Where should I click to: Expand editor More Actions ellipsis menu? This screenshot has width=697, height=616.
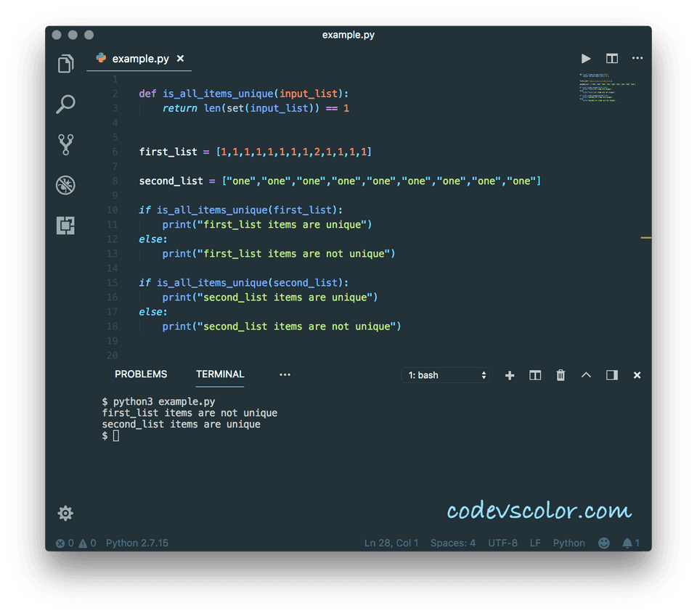point(637,58)
